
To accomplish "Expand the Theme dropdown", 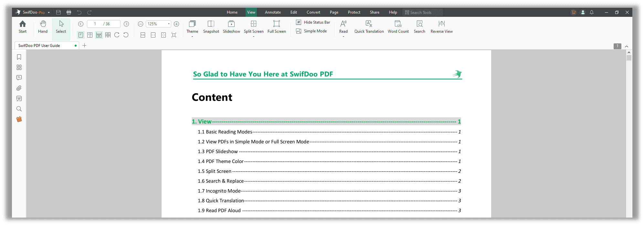I will [x=192, y=37].
